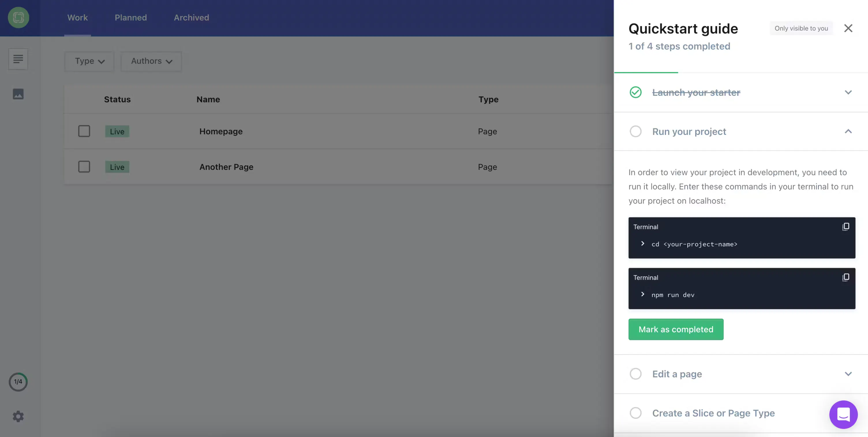Open the documents list sidebar icon
This screenshot has width=868, height=437.
click(x=18, y=59)
